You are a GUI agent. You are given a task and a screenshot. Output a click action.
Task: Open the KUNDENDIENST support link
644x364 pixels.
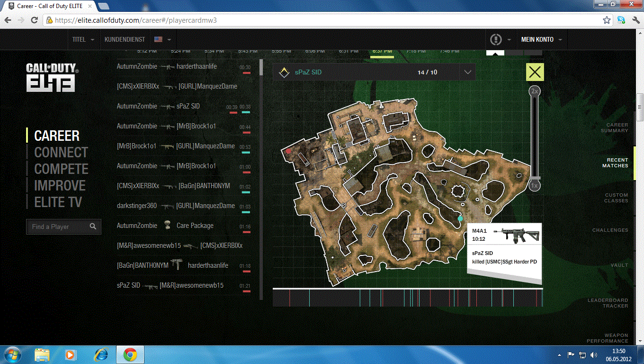point(125,39)
